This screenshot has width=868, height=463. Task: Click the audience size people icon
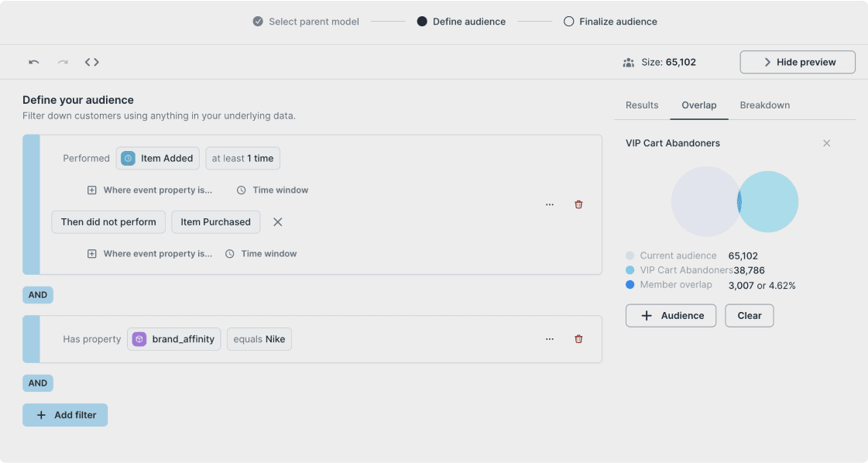click(628, 63)
